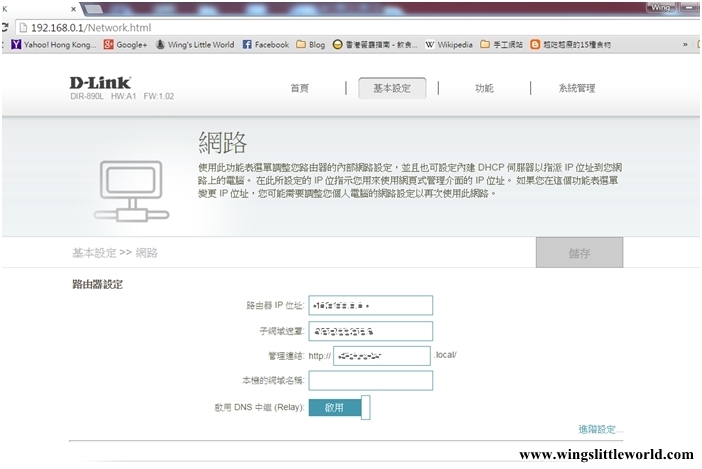The width and height of the screenshot is (702, 469).
Task: Click the D-Link logo
Action: (101, 82)
